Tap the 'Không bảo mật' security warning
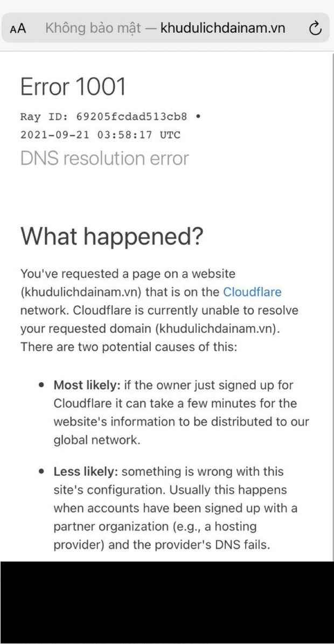The width and height of the screenshot is (334, 644). 93,28
